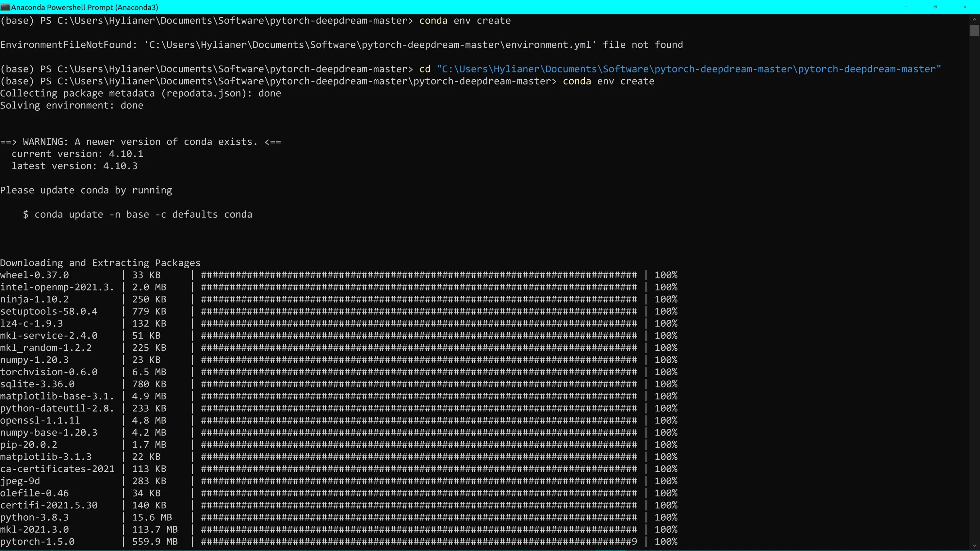Click 'Downloading and Extracting Packages' heading
Screen dimensions: 980x551
click(100, 263)
